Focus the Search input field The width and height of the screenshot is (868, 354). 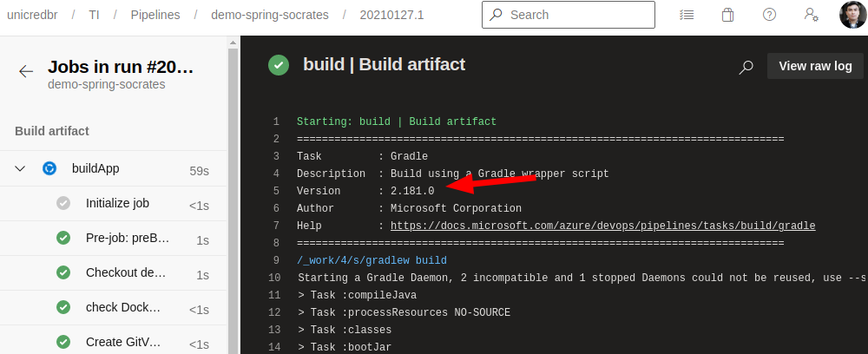coord(569,15)
